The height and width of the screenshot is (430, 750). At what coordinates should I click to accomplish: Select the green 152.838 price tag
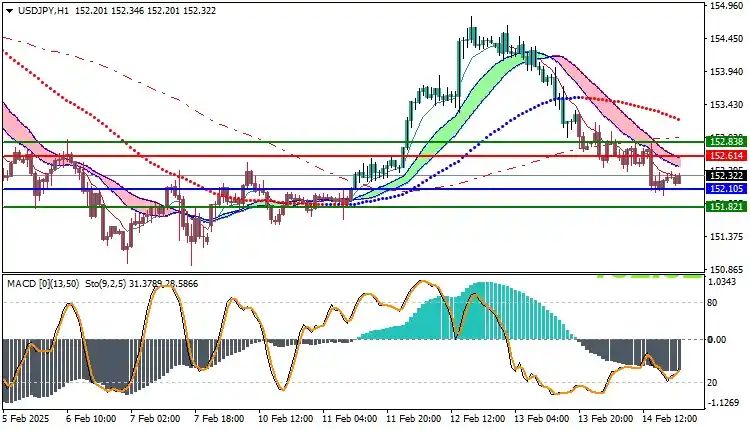[x=723, y=142]
